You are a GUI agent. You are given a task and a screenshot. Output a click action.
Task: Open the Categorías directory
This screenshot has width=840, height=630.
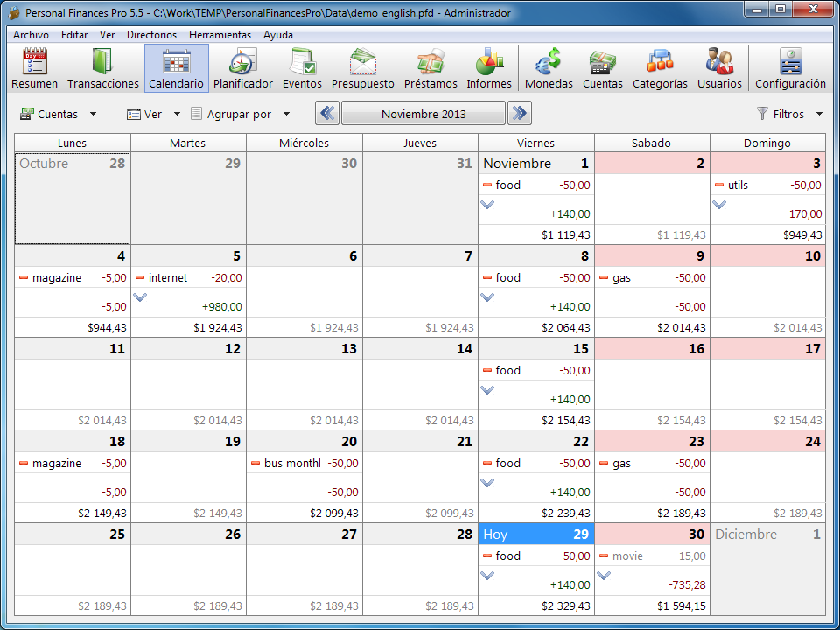coord(660,68)
